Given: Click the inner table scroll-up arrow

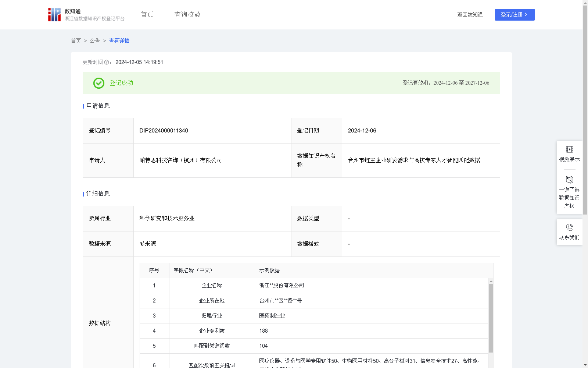Looking at the screenshot, I should [x=491, y=281].
